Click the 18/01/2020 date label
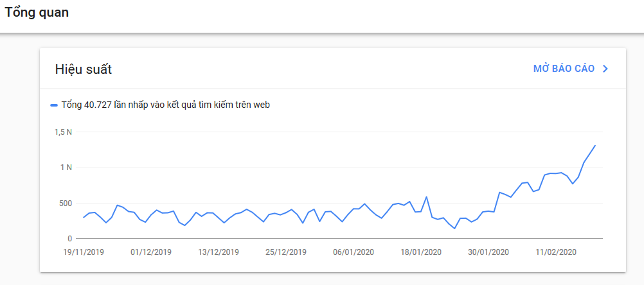 coord(421,252)
